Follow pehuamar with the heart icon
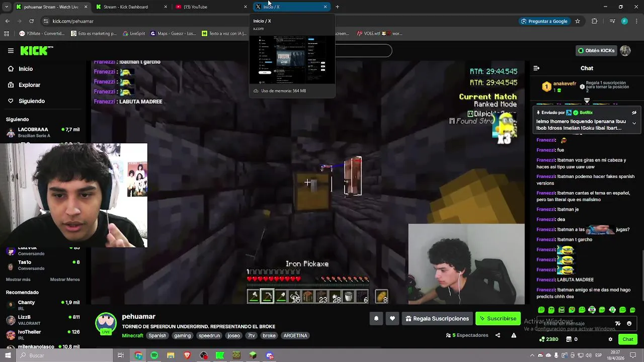644x362 pixels. click(392, 319)
